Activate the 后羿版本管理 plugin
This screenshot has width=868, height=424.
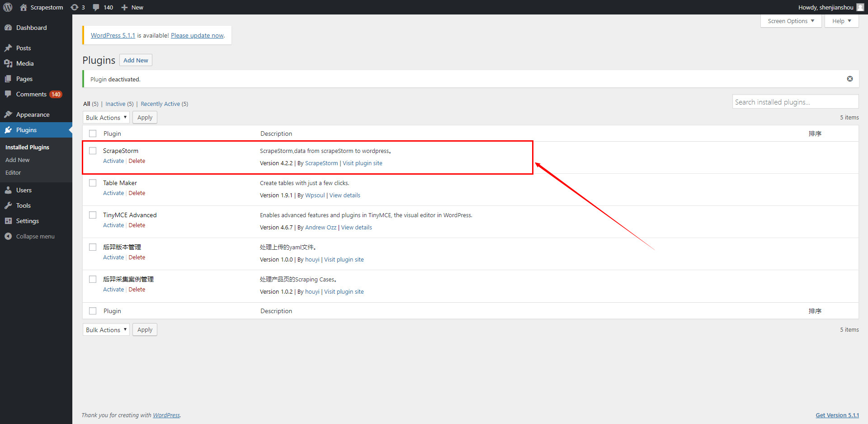[113, 257]
